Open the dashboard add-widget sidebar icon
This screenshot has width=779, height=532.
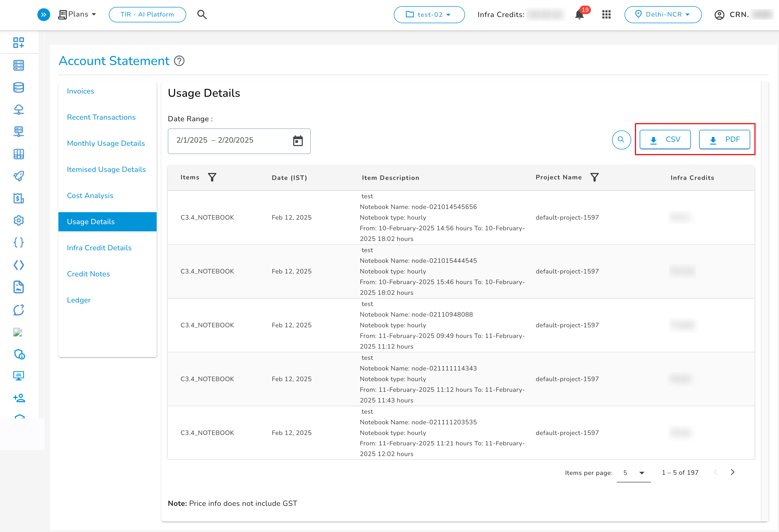tap(19, 43)
